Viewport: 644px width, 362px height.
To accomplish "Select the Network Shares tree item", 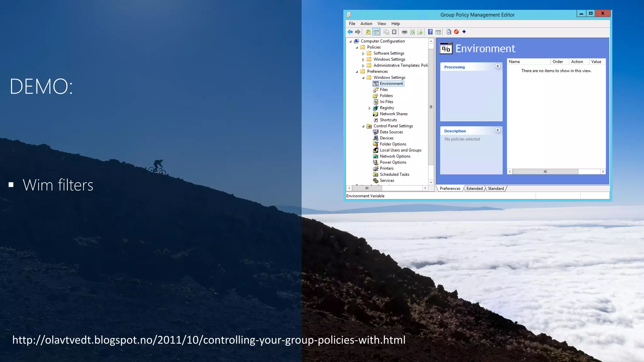I will click(x=390, y=114).
